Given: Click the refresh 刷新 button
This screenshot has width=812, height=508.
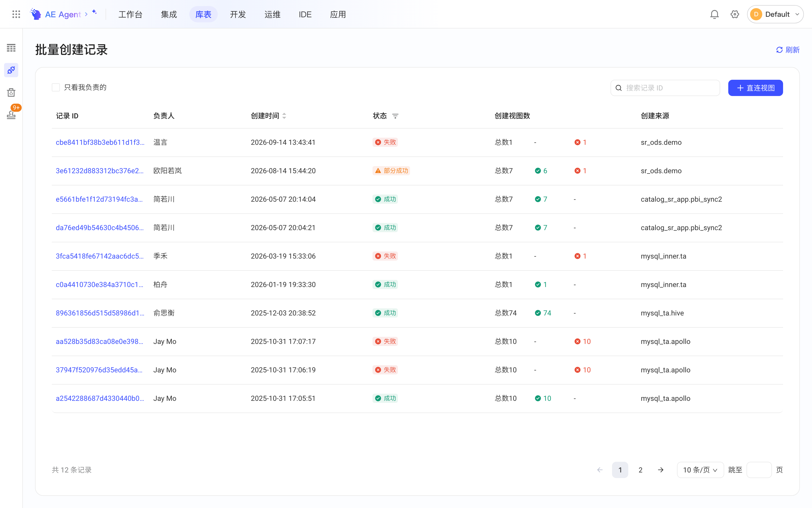Looking at the screenshot, I should (788, 50).
